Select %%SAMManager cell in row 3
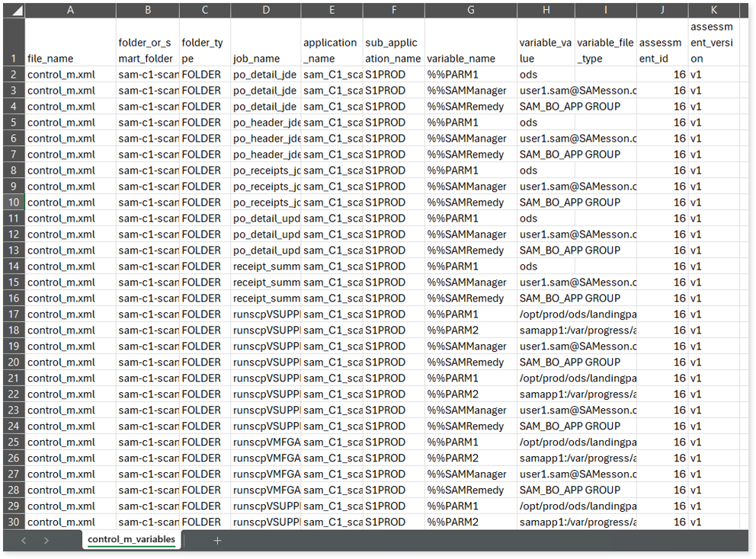The image size is (756, 559). 471,91
